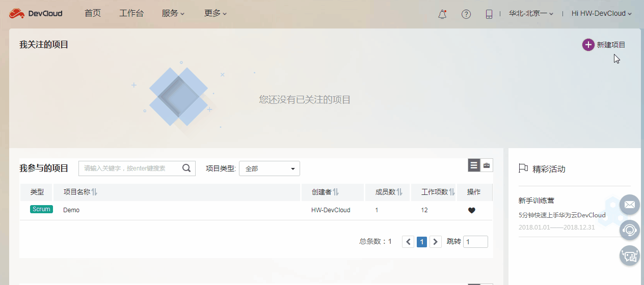Switch to list view icon
Image resolution: width=644 pixels, height=285 pixels.
click(x=474, y=165)
